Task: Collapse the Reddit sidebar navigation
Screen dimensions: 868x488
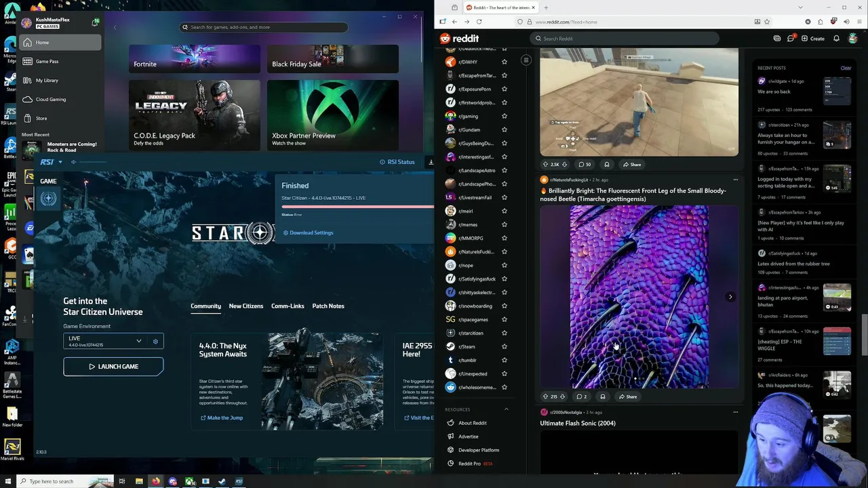Action: pyautogui.click(x=526, y=60)
